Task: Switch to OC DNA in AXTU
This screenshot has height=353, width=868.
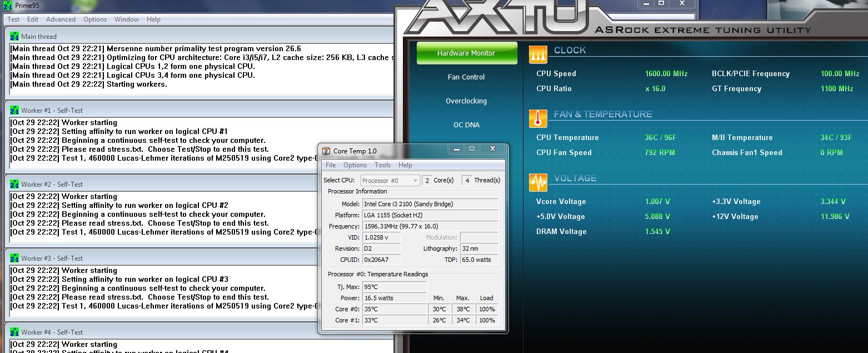Action: click(466, 125)
